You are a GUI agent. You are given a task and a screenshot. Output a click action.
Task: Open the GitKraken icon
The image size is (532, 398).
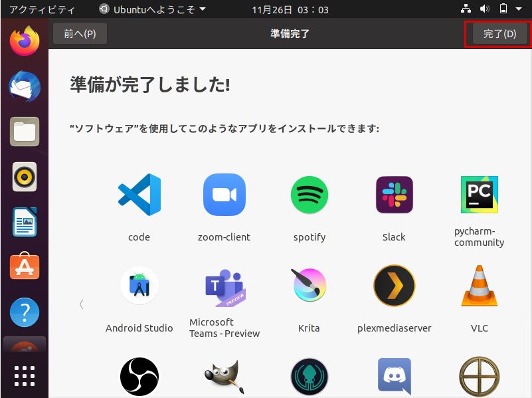coord(310,377)
